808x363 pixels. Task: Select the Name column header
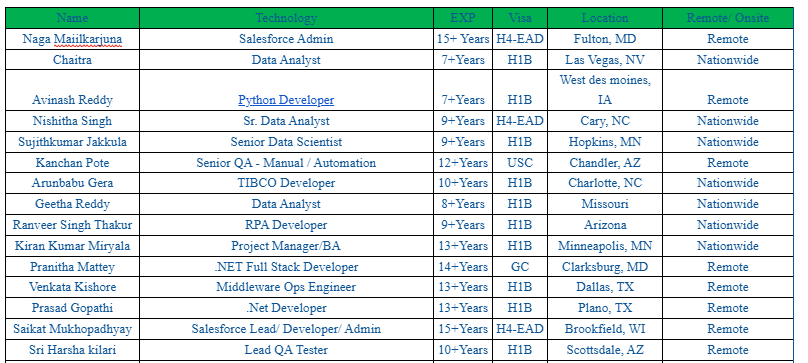[73, 18]
